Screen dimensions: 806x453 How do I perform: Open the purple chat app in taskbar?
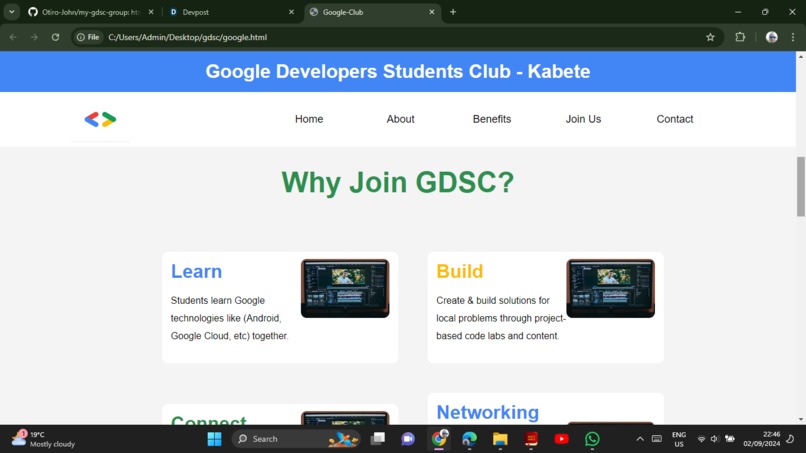(408, 439)
